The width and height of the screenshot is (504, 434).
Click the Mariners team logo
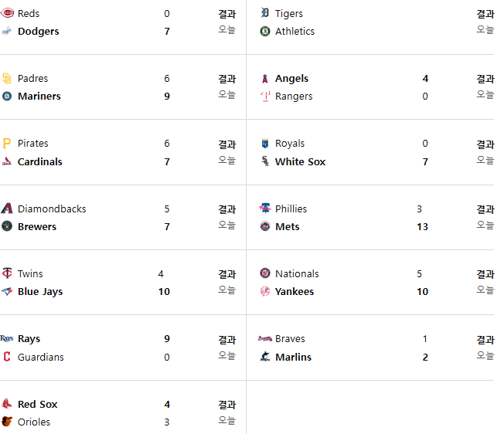click(7, 96)
